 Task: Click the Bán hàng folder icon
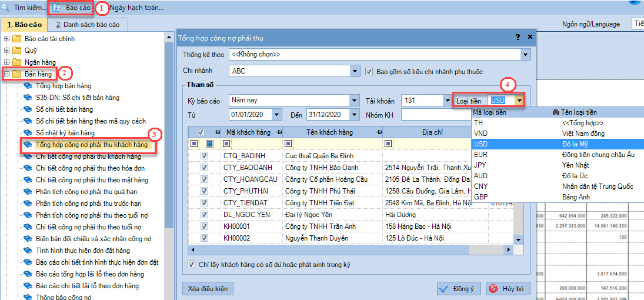pyautogui.click(x=16, y=74)
